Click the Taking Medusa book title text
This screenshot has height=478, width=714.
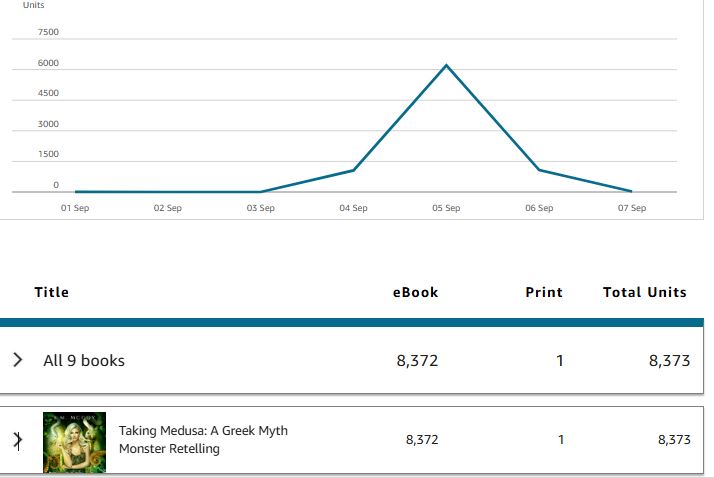point(203,440)
